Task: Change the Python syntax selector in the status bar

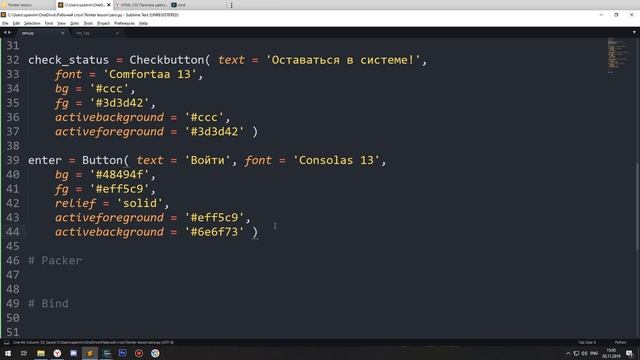Action: (x=620, y=342)
